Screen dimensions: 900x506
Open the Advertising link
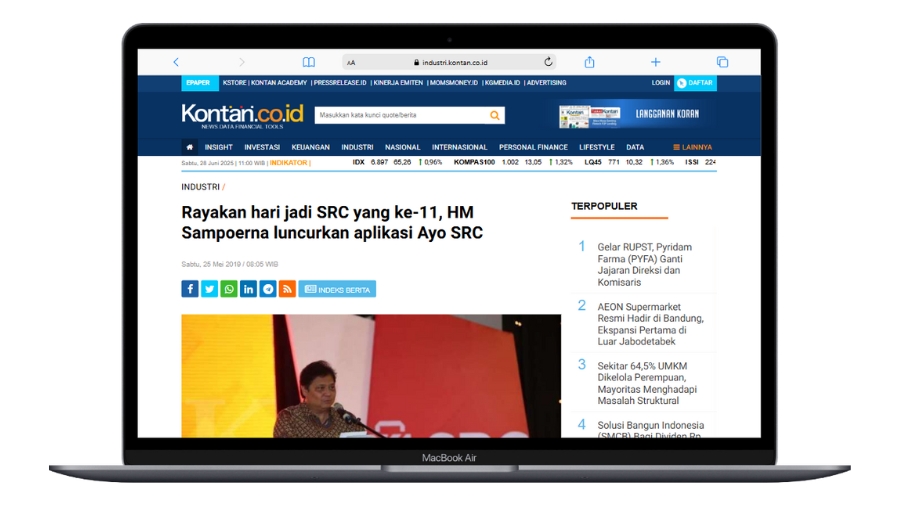point(546,83)
